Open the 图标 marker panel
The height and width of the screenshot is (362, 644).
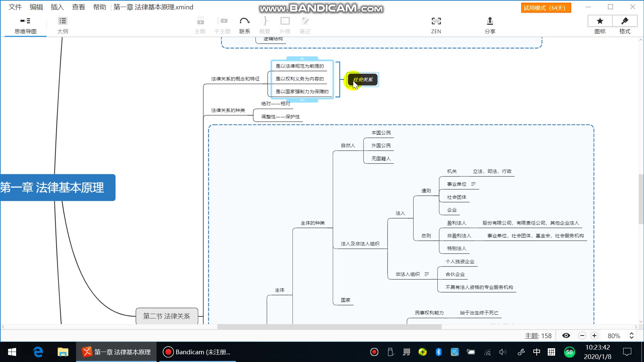click(x=600, y=21)
